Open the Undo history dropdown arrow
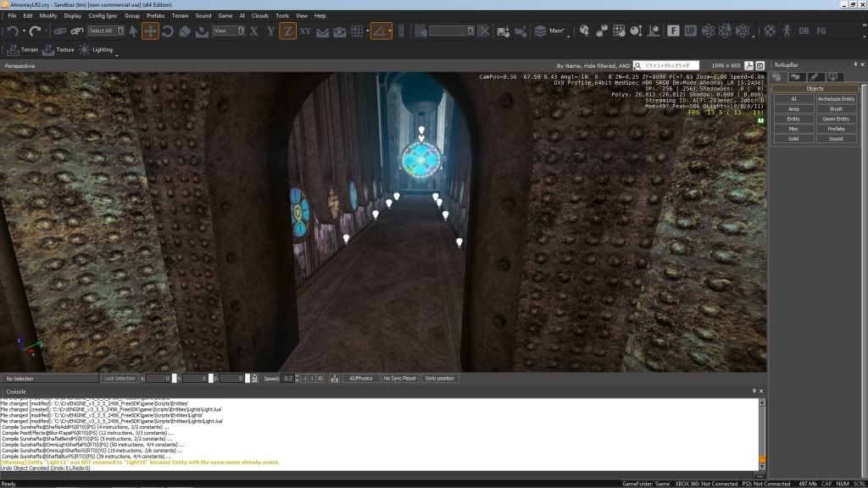 24,31
